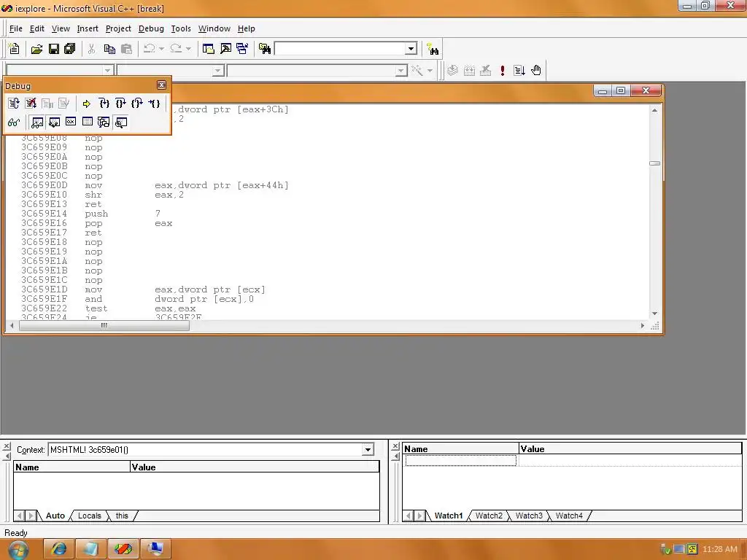
Task: Click the 11:28 AM system clock
Action: (x=720, y=549)
